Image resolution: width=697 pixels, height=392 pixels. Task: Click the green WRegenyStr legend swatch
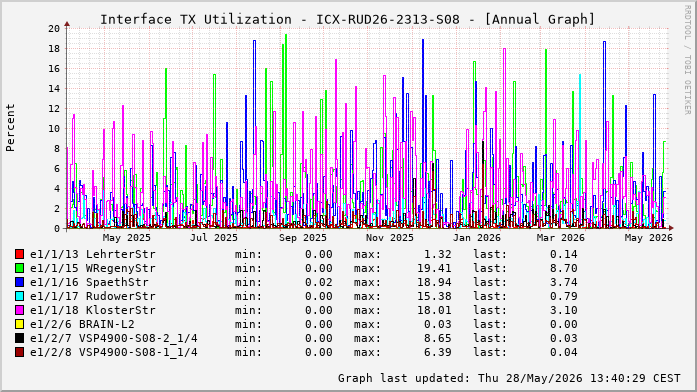[19, 268]
